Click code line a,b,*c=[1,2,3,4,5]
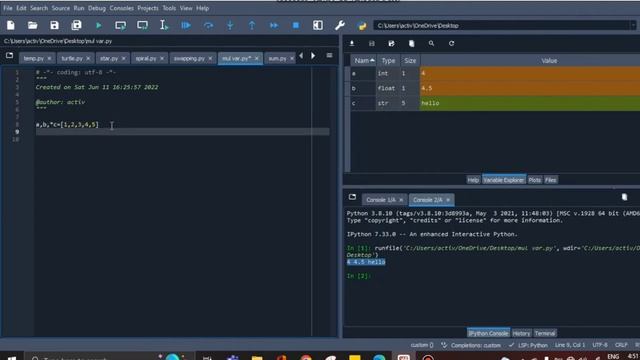 tap(67, 124)
